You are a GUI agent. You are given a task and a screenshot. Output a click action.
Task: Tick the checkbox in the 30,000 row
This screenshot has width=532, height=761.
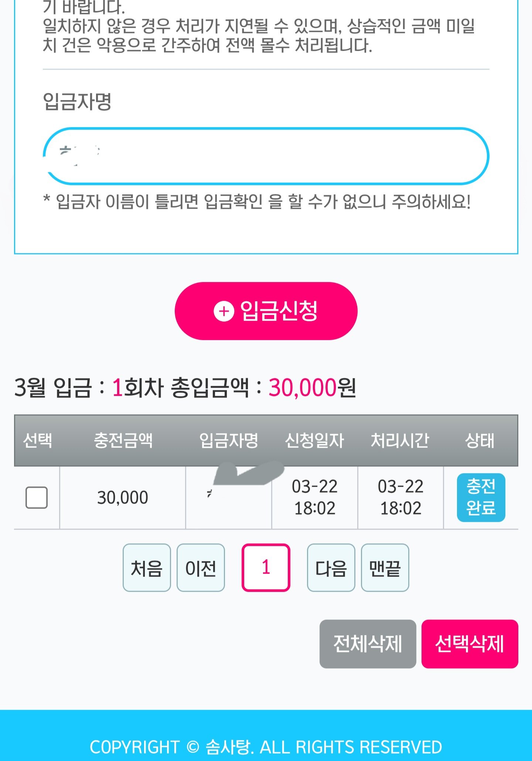[37, 497]
